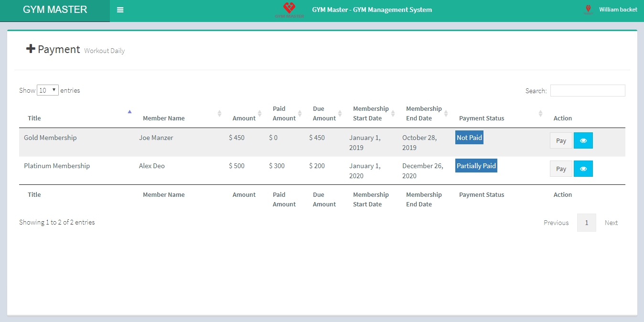Image resolution: width=644 pixels, height=322 pixels.
Task: Click the plus icon next to Payment
Action: (31, 48)
